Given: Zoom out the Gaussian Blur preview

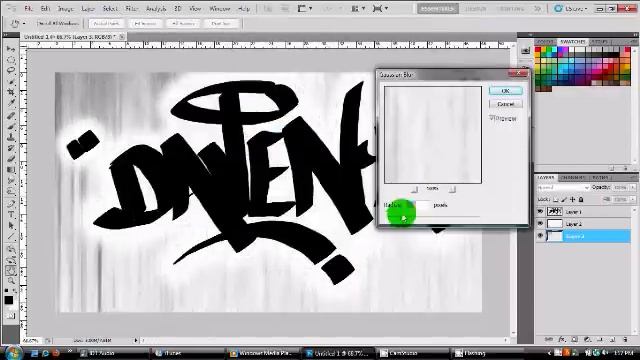Looking at the screenshot, I should click(x=414, y=189).
